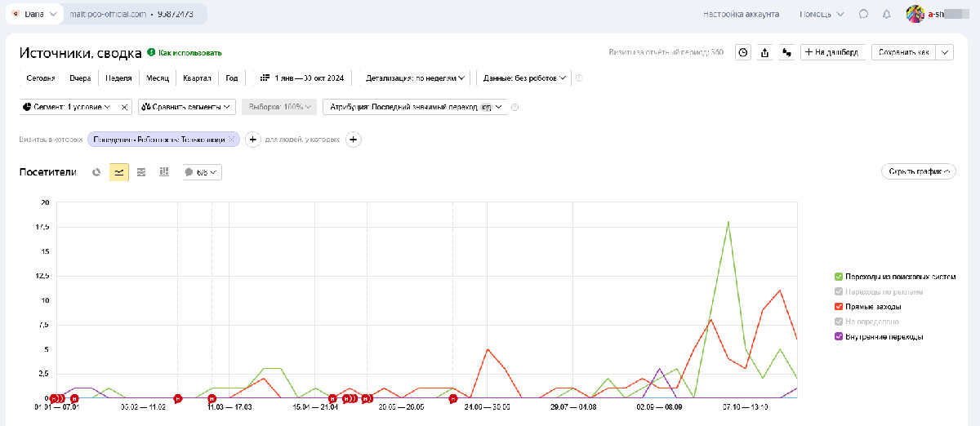Uncheck 'Переходы из поисковых систем' legend checkbox
Viewport: 980px width, 426px height.
pos(839,277)
